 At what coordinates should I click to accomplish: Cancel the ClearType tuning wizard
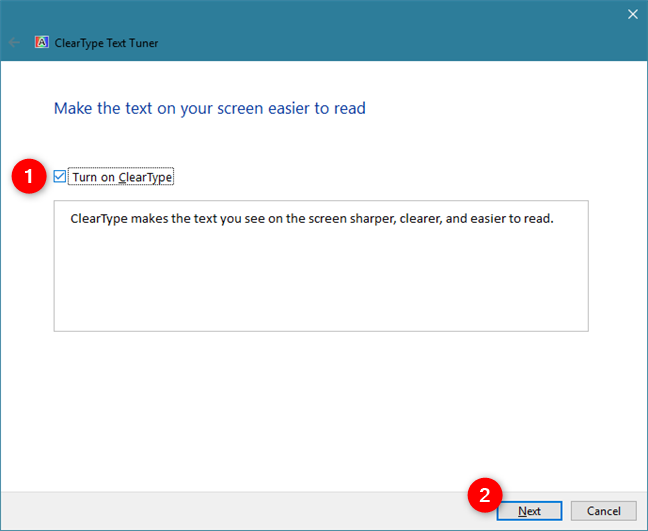point(603,511)
